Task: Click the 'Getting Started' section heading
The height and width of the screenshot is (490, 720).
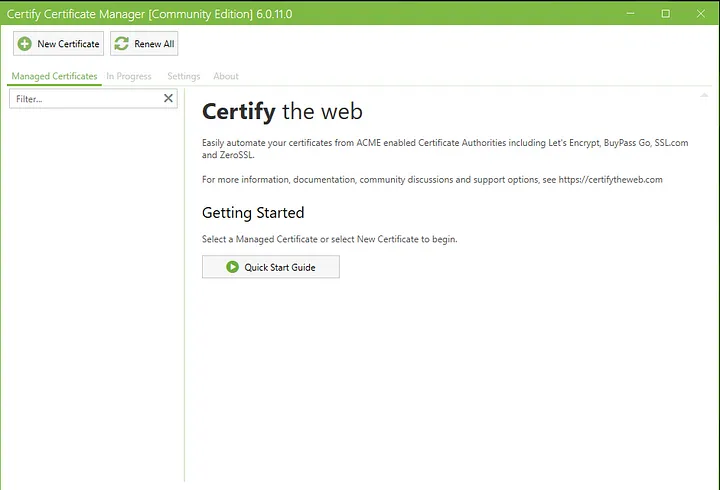Action: (x=253, y=213)
